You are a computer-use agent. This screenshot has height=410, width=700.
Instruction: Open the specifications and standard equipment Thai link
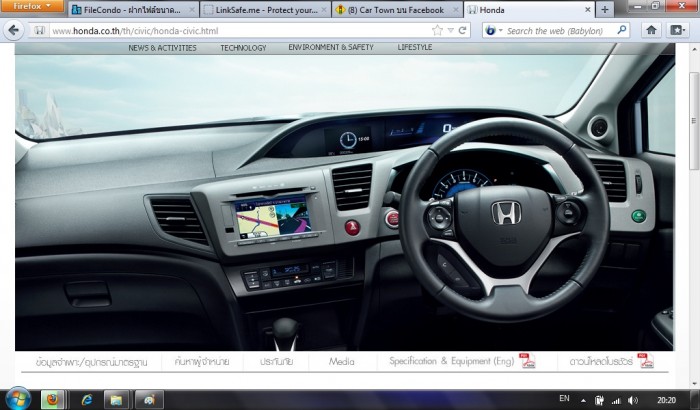92,362
